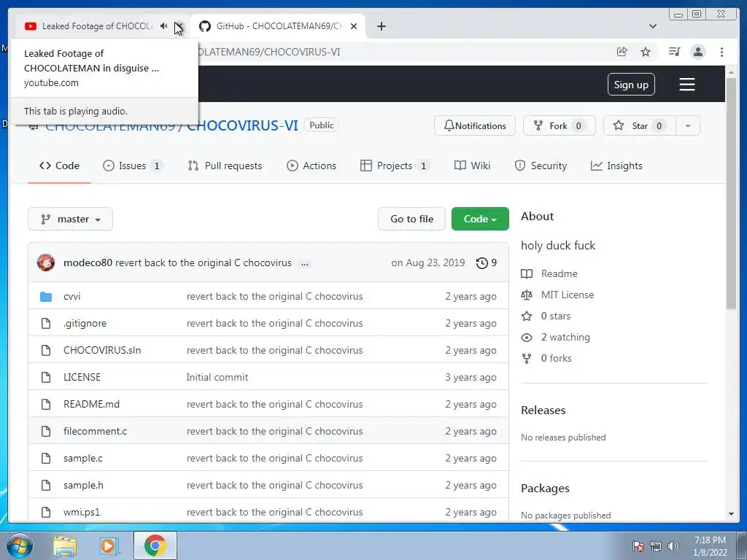Click the Sign up button

tap(631, 85)
